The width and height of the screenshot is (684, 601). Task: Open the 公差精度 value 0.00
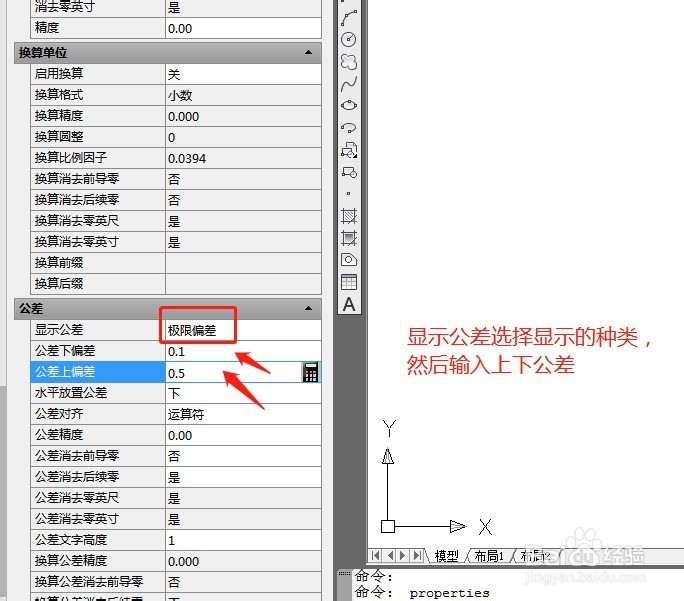tap(243, 435)
